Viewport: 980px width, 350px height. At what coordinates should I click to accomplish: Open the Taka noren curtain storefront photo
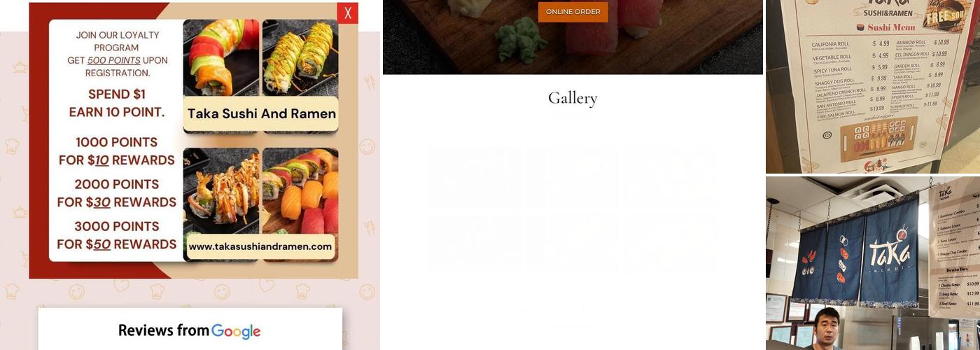tap(873, 263)
